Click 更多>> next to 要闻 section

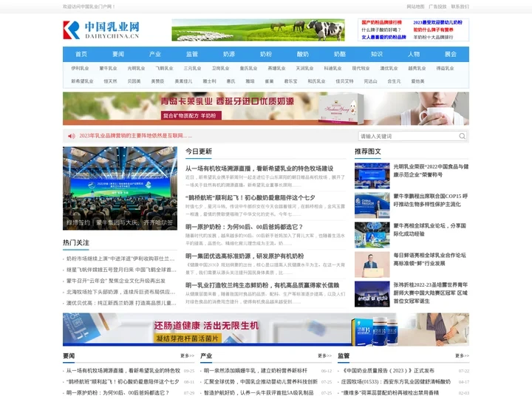tap(187, 355)
